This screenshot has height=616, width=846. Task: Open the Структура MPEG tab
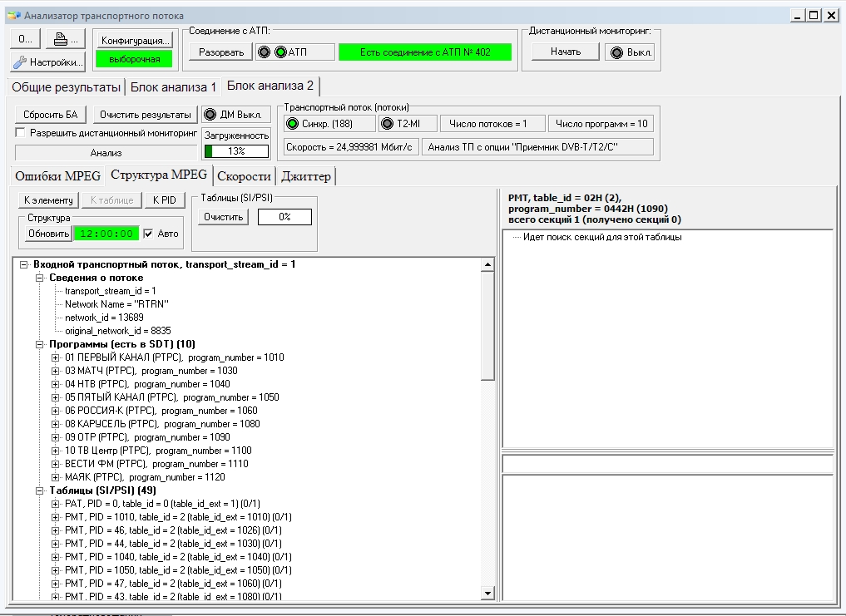(159, 175)
